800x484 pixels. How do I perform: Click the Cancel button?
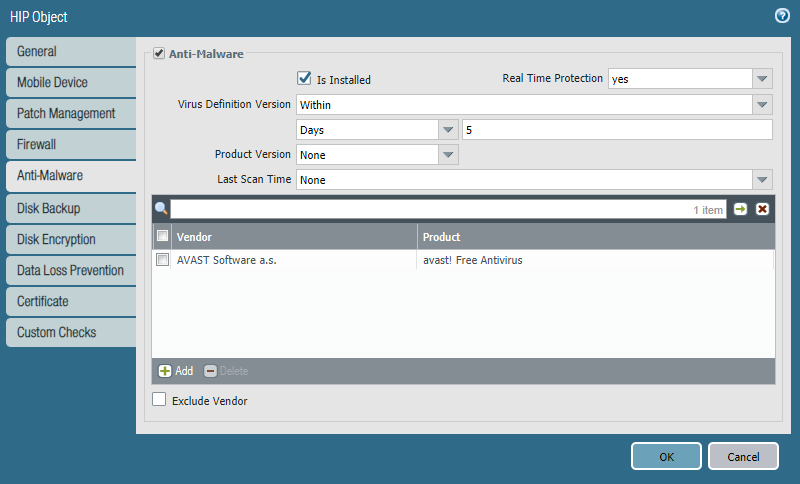[x=743, y=456]
